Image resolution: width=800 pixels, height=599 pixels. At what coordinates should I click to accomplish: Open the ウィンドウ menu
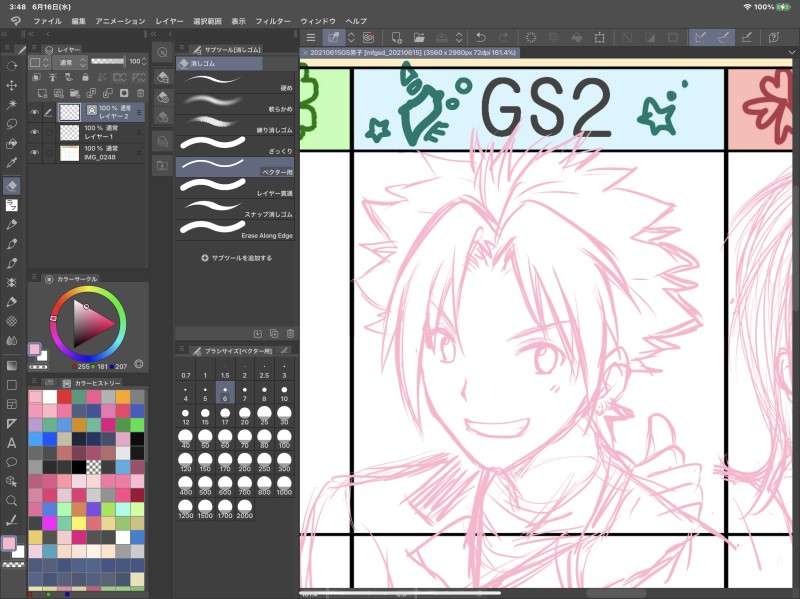pos(318,21)
